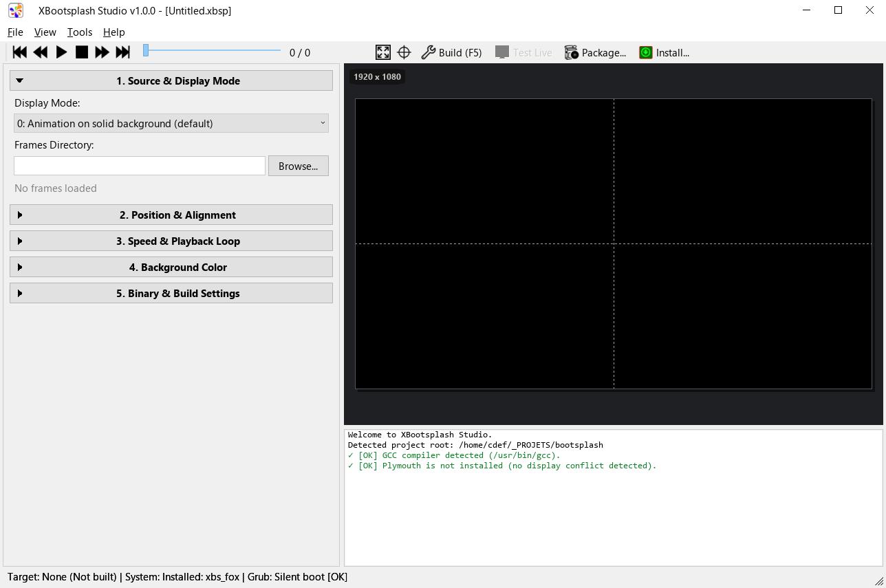Screen dimensions: 886x588
Task: Click the frame position slider handle
Action: 146,50
